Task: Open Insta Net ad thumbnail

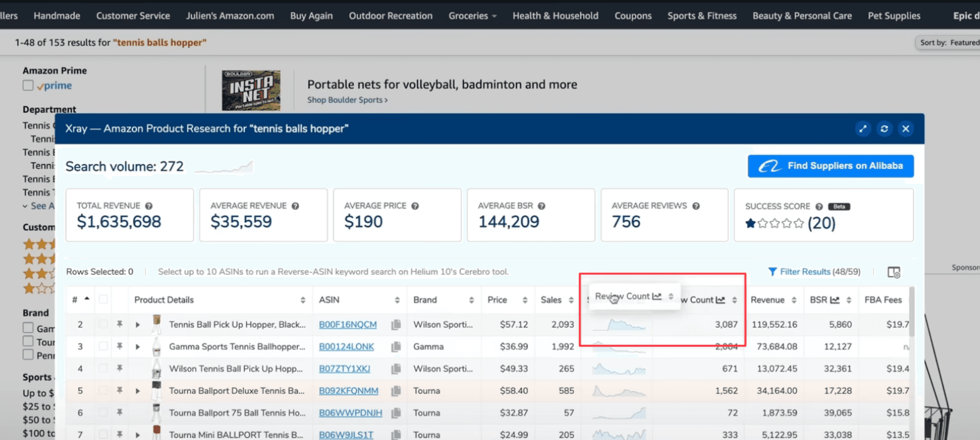Action: pyautogui.click(x=251, y=90)
